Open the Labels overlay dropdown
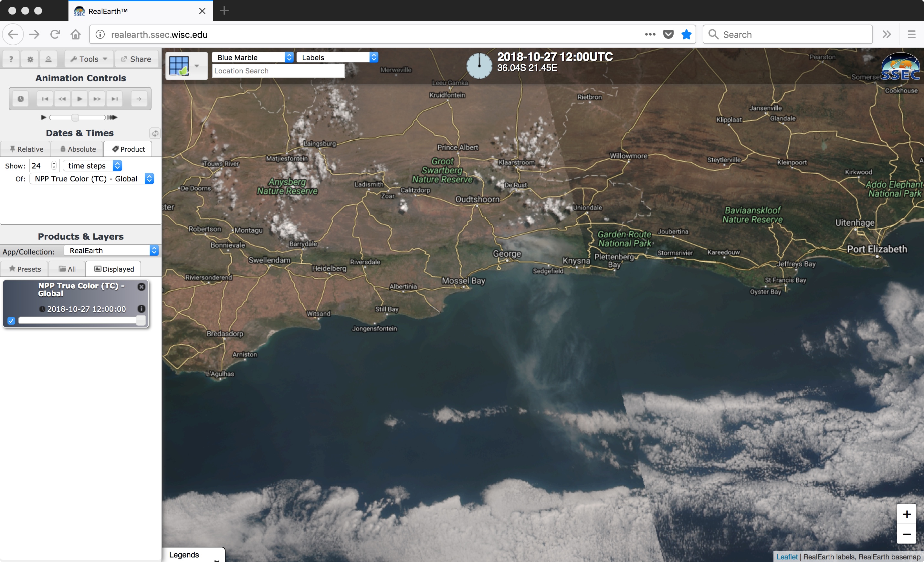 (337, 58)
